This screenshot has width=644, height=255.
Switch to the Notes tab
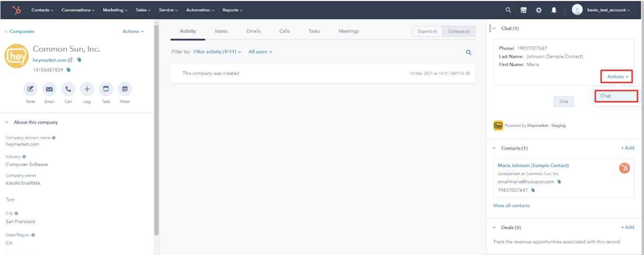[x=221, y=31]
